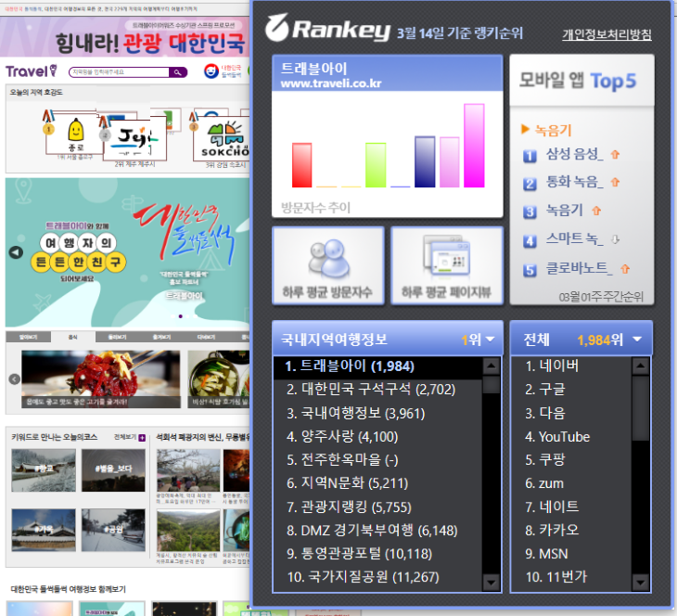Open the 삼성 음성 app entry
Screen dimensions: 677x616
pyautogui.click(x=574, y=154)
